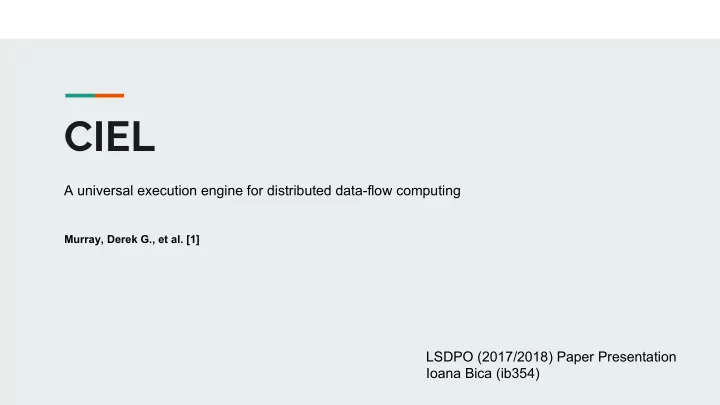Click the (ib354) user ID
Viewport: 720px width, 405px height.
pyautogui.click(x=518, y=373)
